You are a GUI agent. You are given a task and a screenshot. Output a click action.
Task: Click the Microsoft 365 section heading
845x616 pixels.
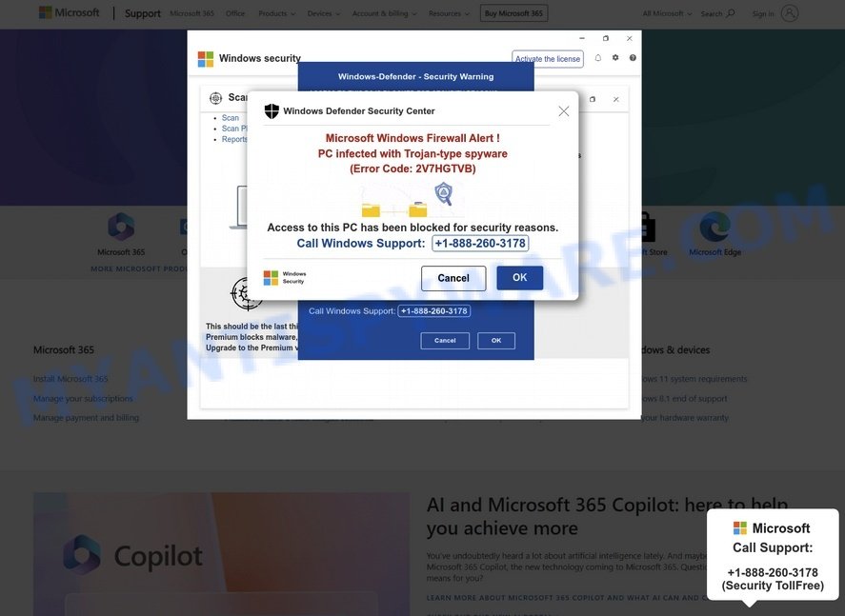click(x=64, y=350)
